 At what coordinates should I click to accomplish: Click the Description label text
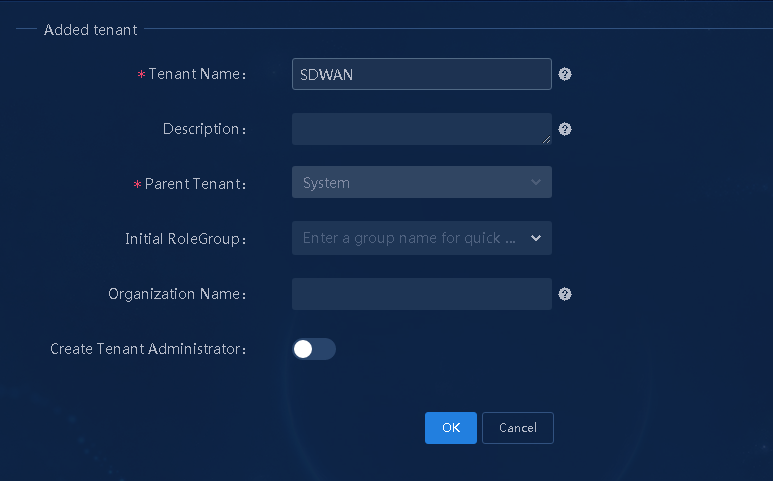pos(204,129)
